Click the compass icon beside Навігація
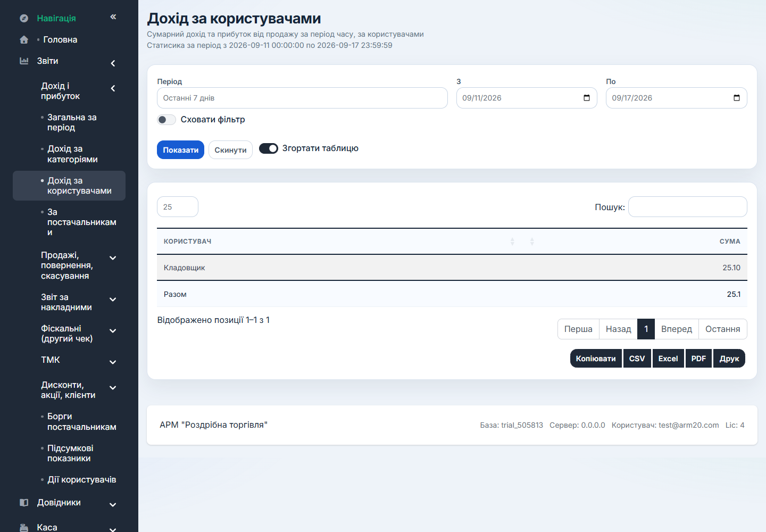 (x=24, y=18)
